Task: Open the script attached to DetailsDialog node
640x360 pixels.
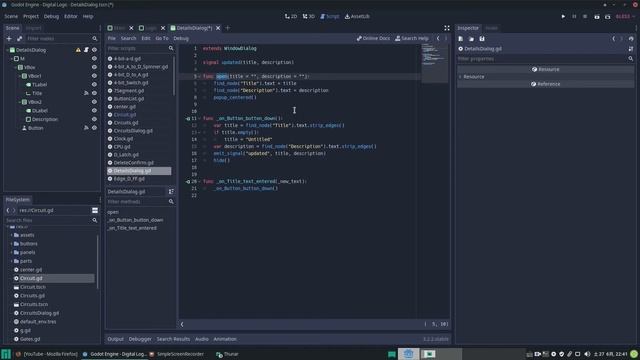Action: (x=86, y=50)
